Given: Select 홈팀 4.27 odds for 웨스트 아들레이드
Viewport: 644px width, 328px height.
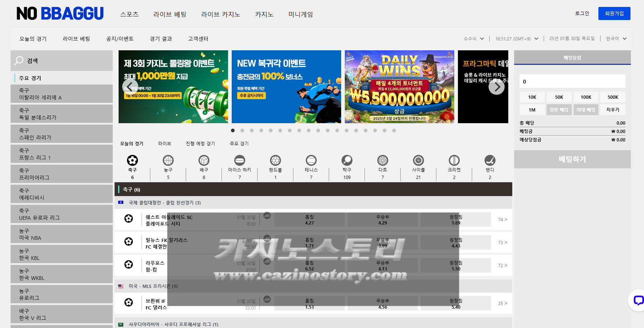Looking at the screenshot, I should [x=309, y=220].
